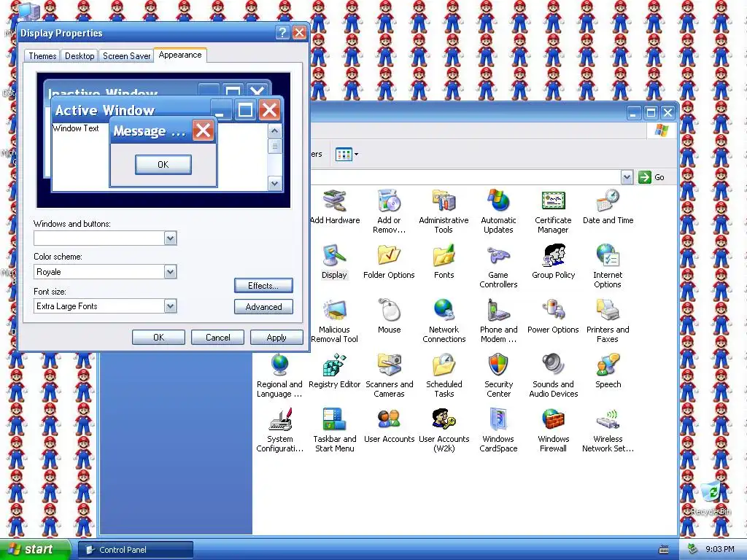Open Add Hardware in Control Panel
Viewport: 747px width, 560px height.
point(334,207)
